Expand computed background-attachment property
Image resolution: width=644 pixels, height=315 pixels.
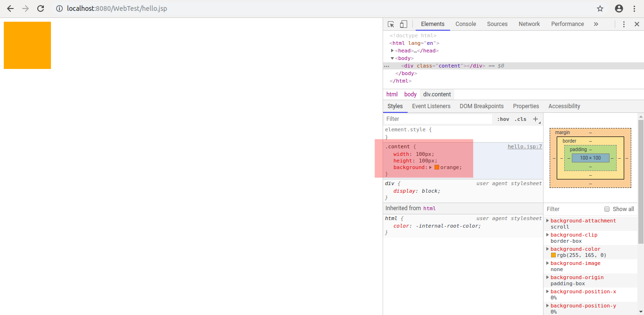click(548, 221)
